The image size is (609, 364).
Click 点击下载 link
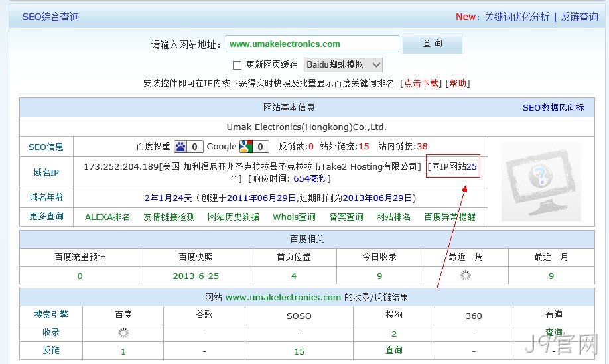(421, 83)
